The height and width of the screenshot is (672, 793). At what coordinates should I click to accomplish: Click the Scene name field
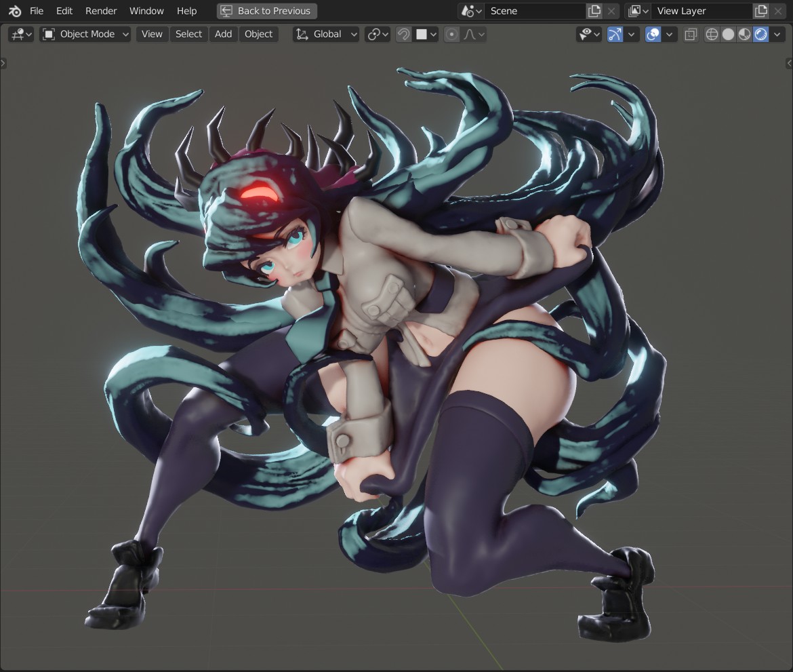pos(535,11)
